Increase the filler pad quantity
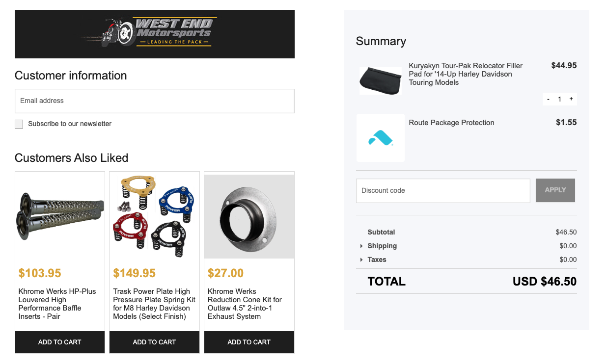Viewport: 607px width, 364px height. 571,99
